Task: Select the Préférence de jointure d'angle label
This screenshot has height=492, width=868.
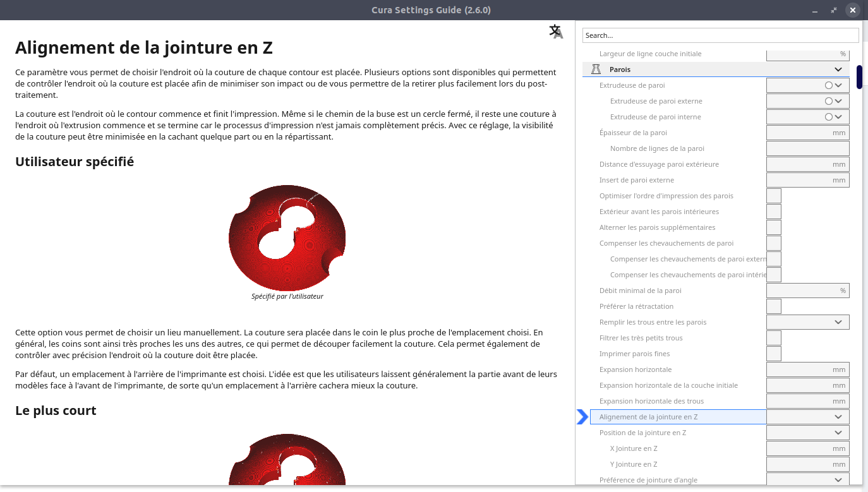Action: [649, 480]
